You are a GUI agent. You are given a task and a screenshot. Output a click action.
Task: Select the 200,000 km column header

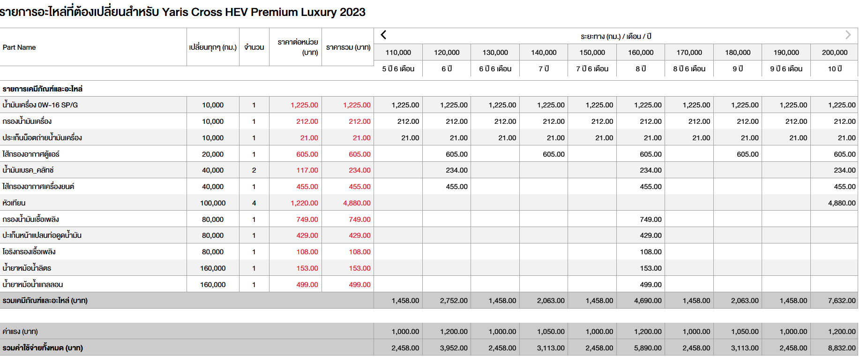835,53
